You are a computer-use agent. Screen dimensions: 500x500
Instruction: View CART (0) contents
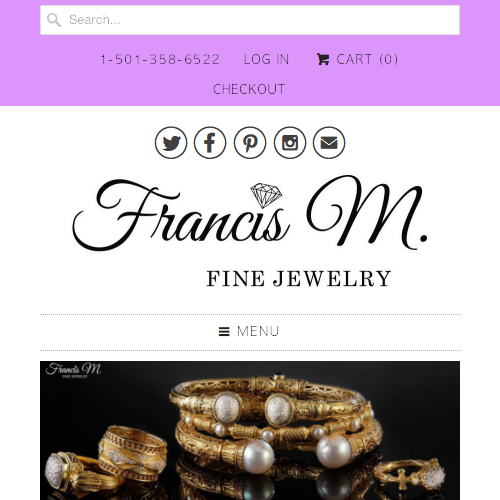pyautogui.click(x=357, y=59)
